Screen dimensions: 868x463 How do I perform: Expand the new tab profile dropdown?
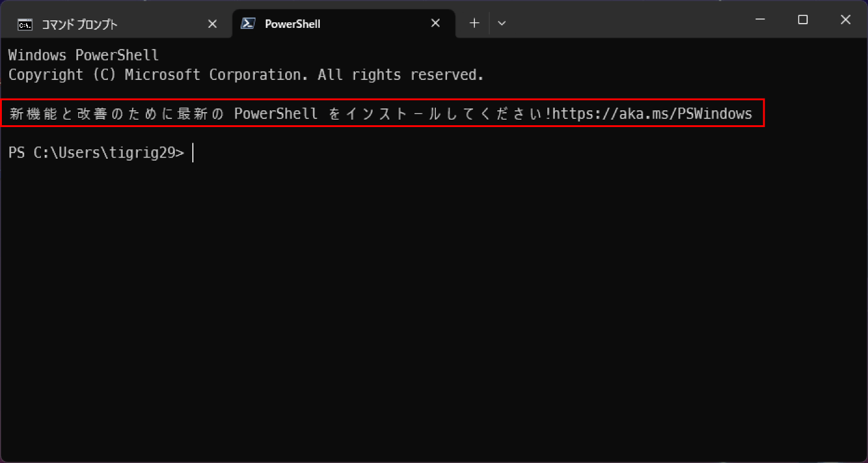(x=502, y=24)
